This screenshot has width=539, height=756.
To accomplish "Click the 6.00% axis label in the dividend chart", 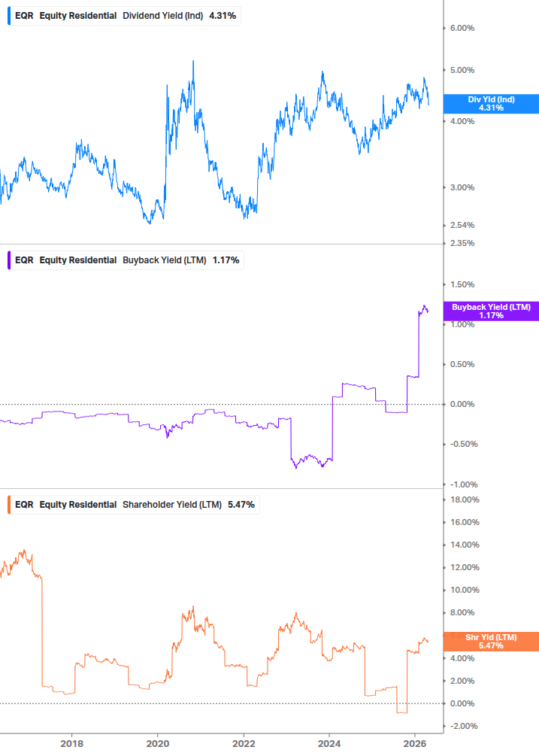I will click(462, 29).
